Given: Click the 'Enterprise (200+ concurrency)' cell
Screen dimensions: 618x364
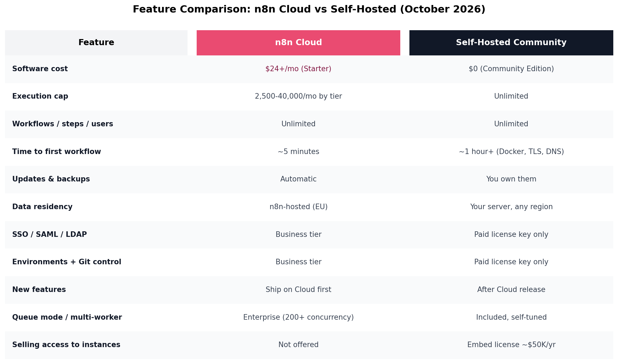Looking at the screenshot, I should pos(298,317).
